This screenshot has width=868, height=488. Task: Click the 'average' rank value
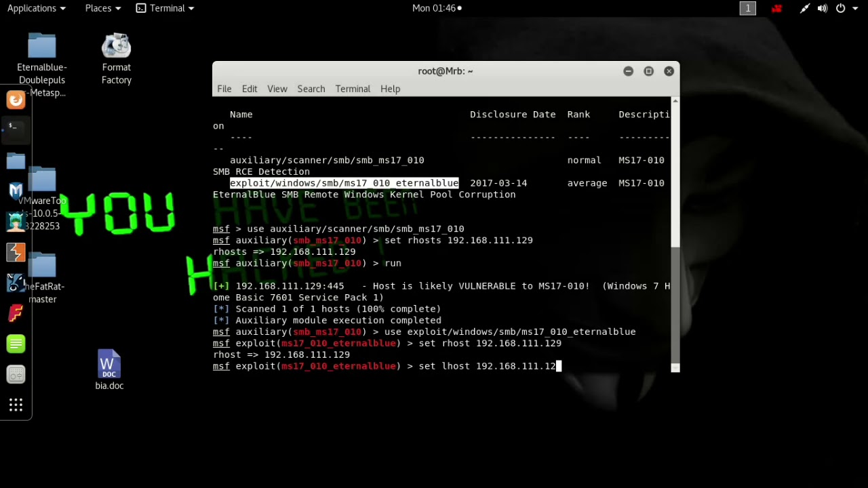coord(587,183)
